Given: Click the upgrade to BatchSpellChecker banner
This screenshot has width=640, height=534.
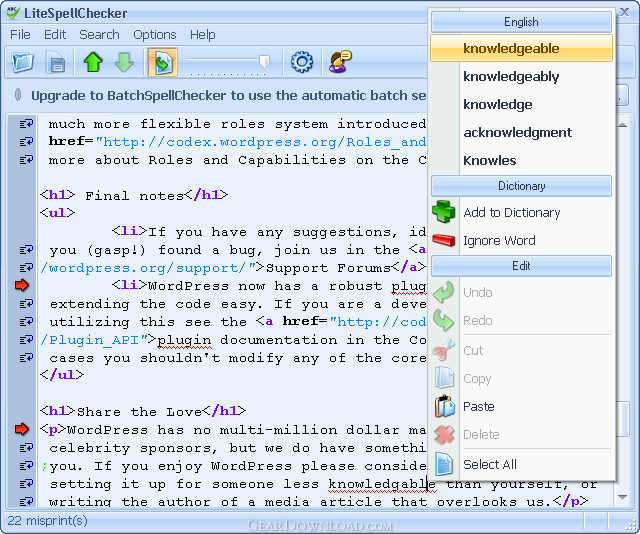Looking at the screenshot, I should [x=229, y=96].
